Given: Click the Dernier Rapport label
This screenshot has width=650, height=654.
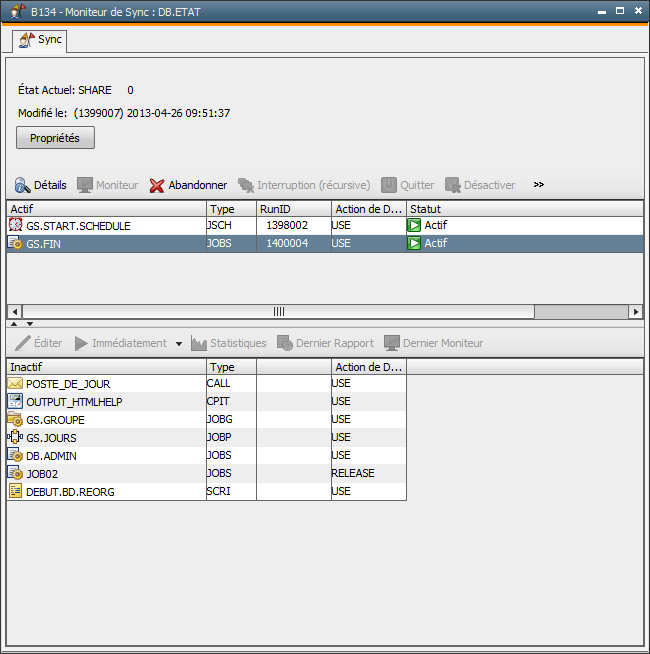Looking at the screenshot, I should pos(335,343).
